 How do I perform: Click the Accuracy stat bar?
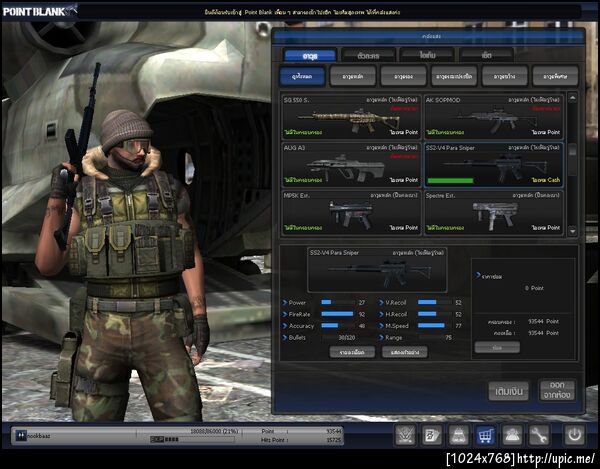338,326
